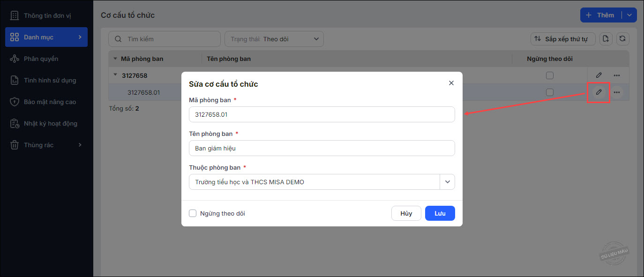Expand the Thuộc phòng ban dropdown
This screenshot has width=644, height=277.
447,182
